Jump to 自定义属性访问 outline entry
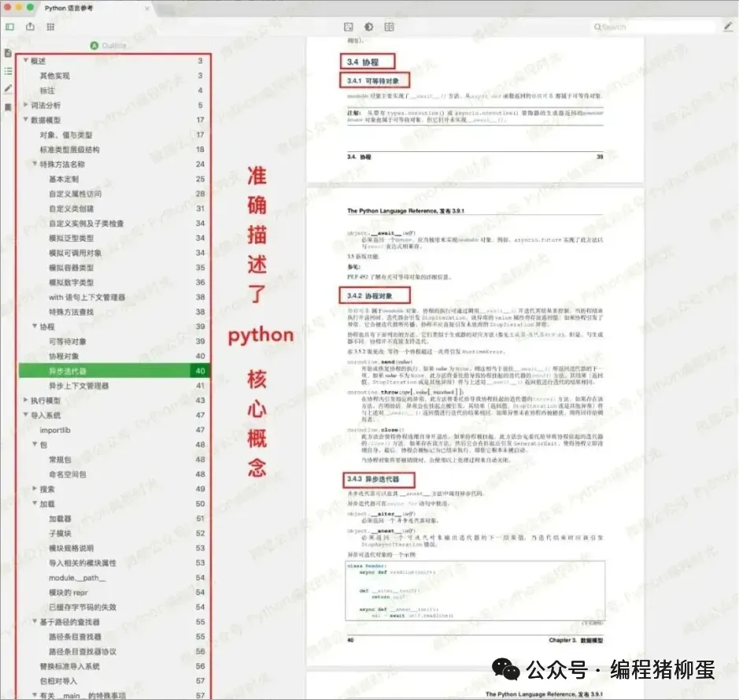Image resolution: width=739 pixels, height=700 pixels. [75, 194]
